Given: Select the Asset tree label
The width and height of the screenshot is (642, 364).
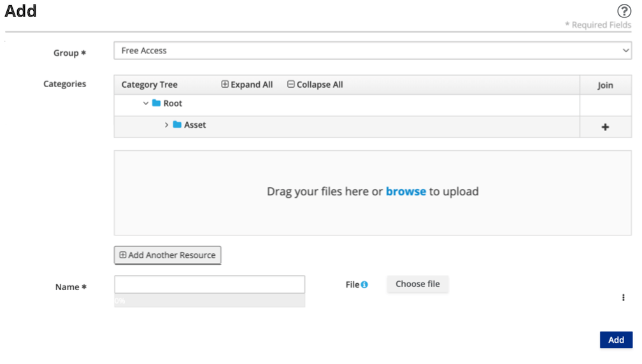Looking at the screenshot, I should click(x=195, y=125).
